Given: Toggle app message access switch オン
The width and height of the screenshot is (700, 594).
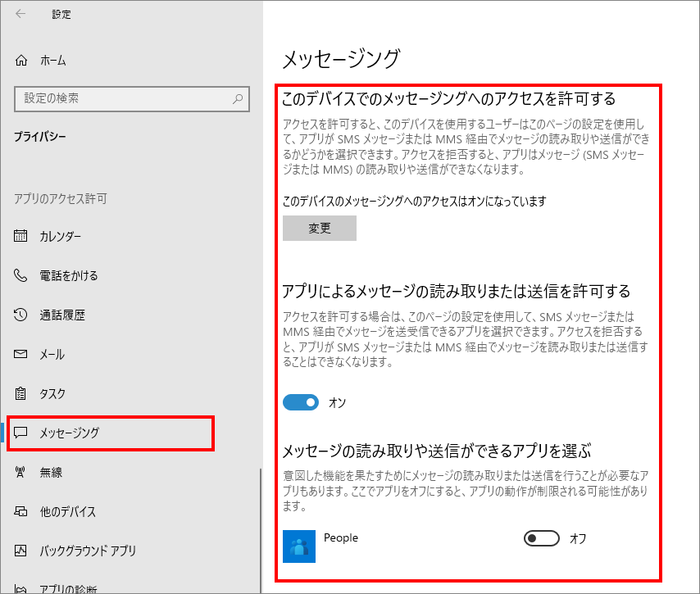Looking at the screenshot, I should point(301,402).
